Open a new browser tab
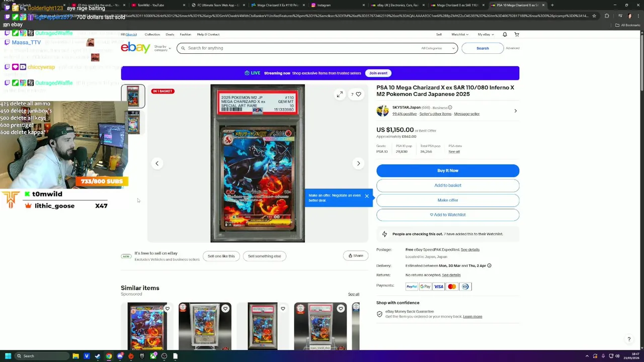Image resolution: width=644 pixels, height=362 pixels. click(552, 5)
